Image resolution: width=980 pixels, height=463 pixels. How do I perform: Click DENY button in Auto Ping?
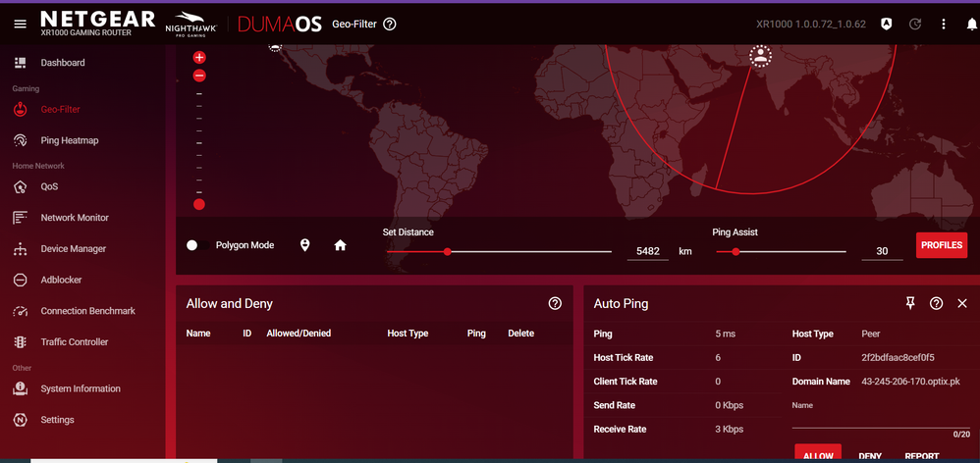coord(870,456)
